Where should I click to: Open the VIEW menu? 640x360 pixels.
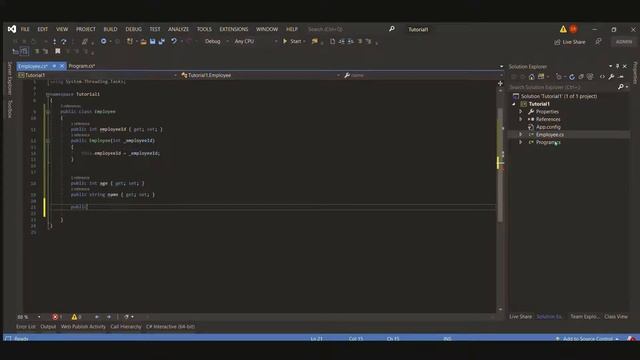pyautogui.click(x=62, y=29)
